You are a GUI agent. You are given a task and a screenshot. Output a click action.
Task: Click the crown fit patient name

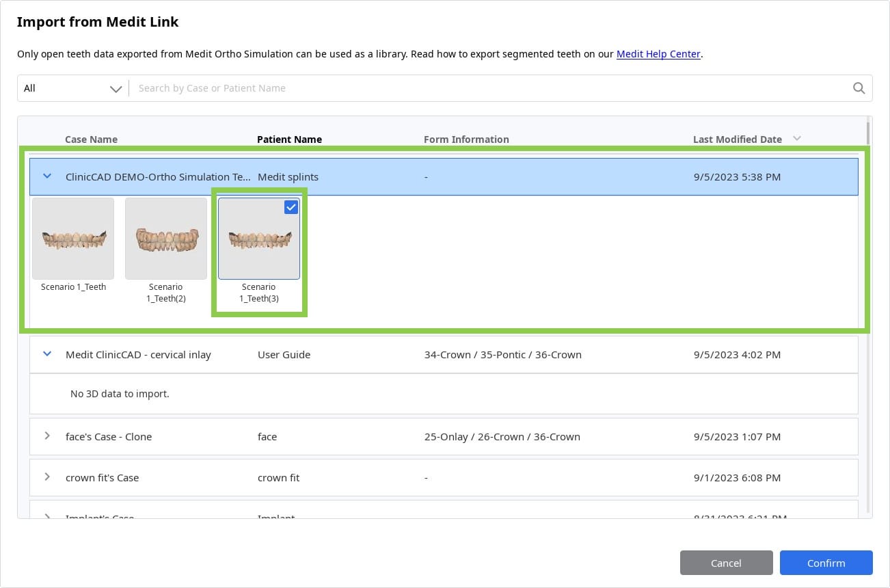click(278, 478)
